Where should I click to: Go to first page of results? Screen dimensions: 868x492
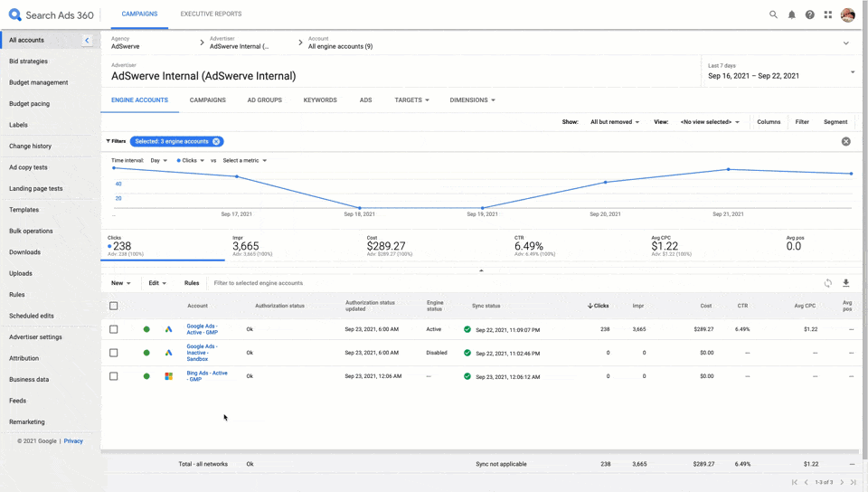point(795,482)
